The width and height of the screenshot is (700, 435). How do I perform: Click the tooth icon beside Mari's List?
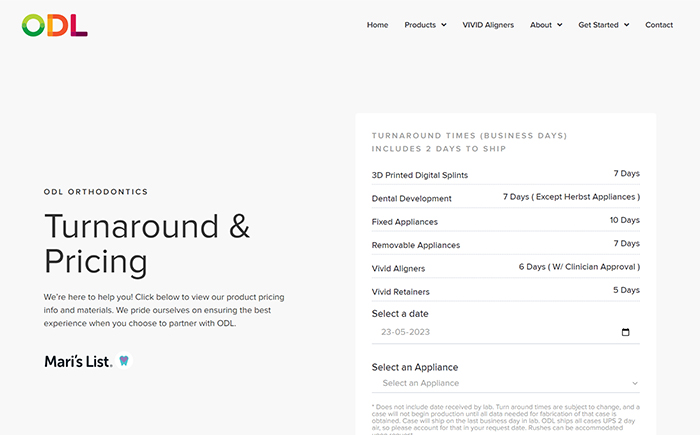[124, 360]
